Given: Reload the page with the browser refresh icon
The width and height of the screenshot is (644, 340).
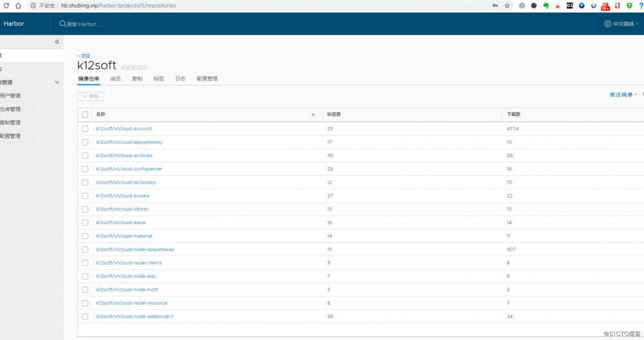Looking at the screenshot, I should coord(6,6).
